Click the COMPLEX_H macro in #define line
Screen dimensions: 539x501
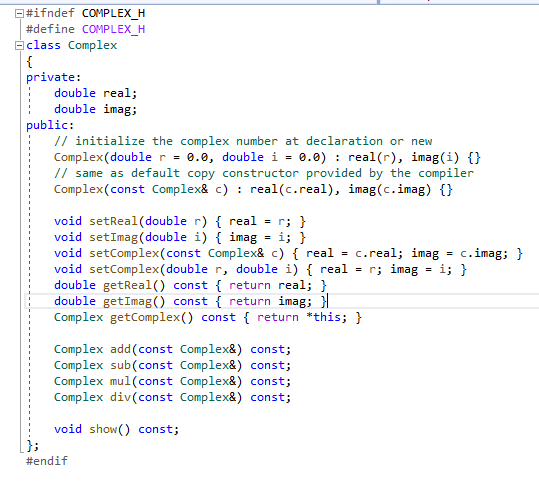click(113, 29)
